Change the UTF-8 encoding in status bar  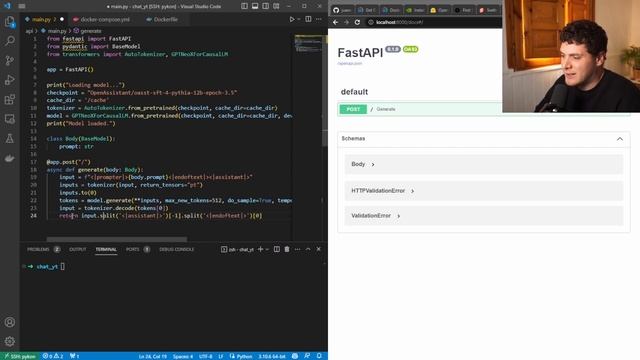tap(205, 356)
